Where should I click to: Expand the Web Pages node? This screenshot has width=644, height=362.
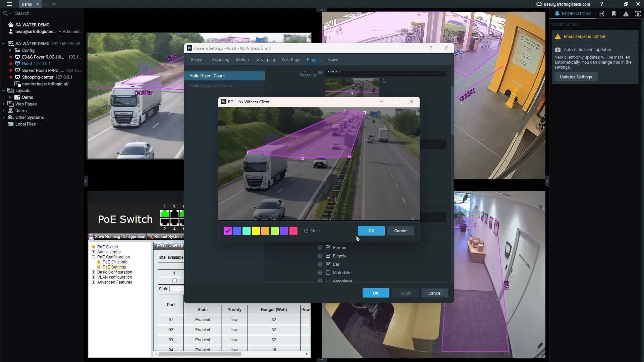[3, 104]
